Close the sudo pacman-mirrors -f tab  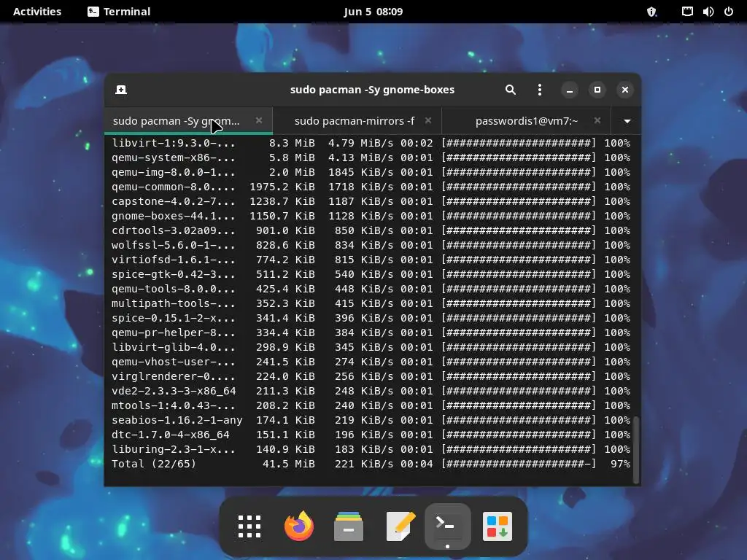pos(427,120)
